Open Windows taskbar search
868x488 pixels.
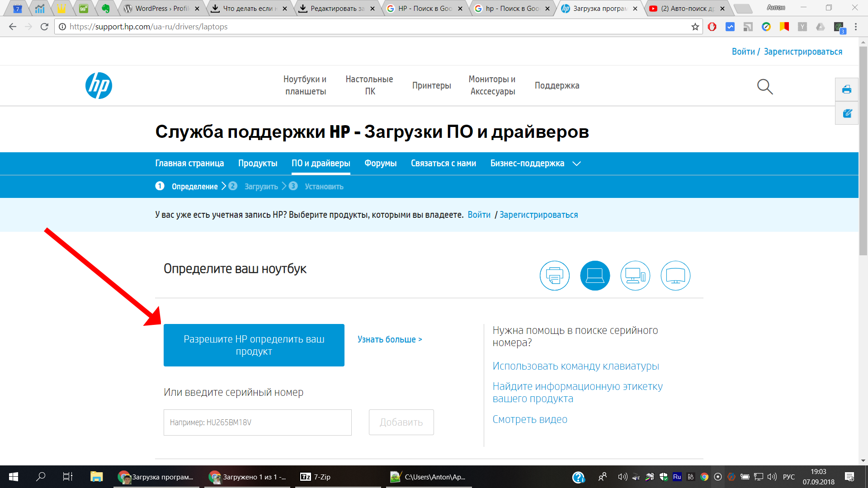41,477
